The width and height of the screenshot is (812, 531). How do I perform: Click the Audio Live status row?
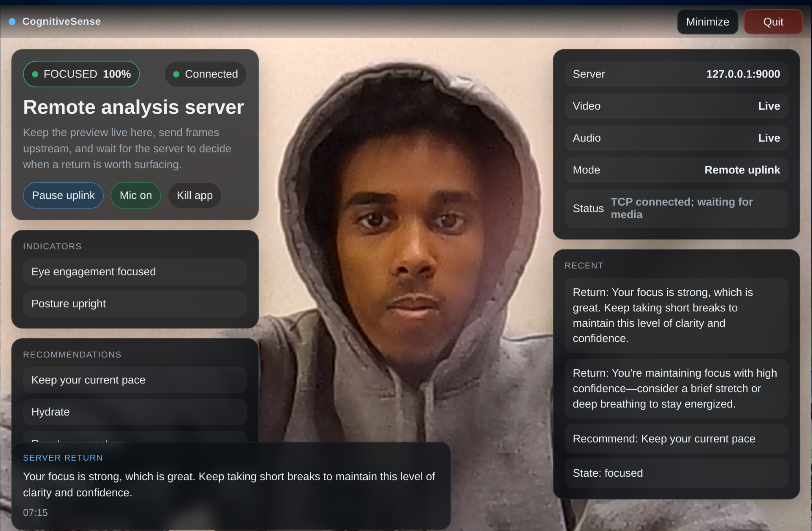[676, 138]
